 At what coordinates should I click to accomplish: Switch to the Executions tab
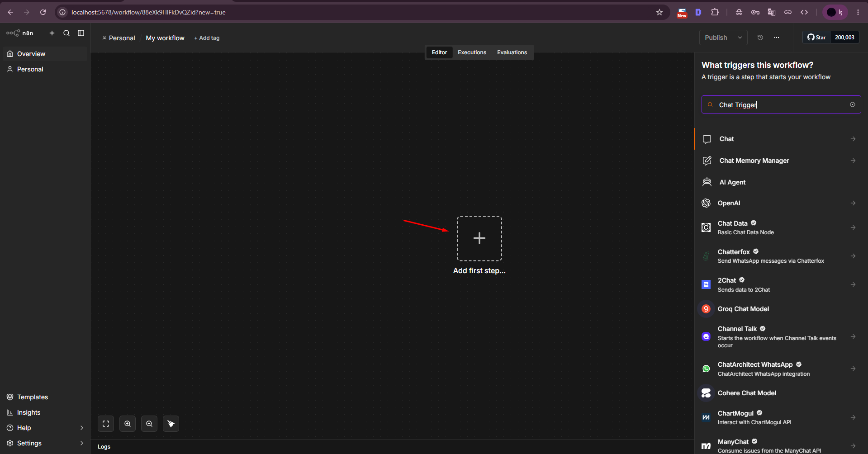(472, 52)
